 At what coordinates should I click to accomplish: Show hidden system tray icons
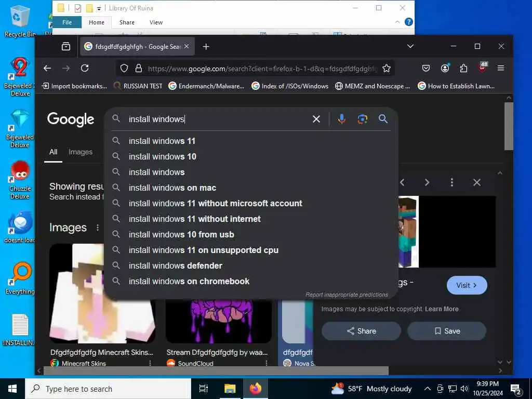point(428,389)
